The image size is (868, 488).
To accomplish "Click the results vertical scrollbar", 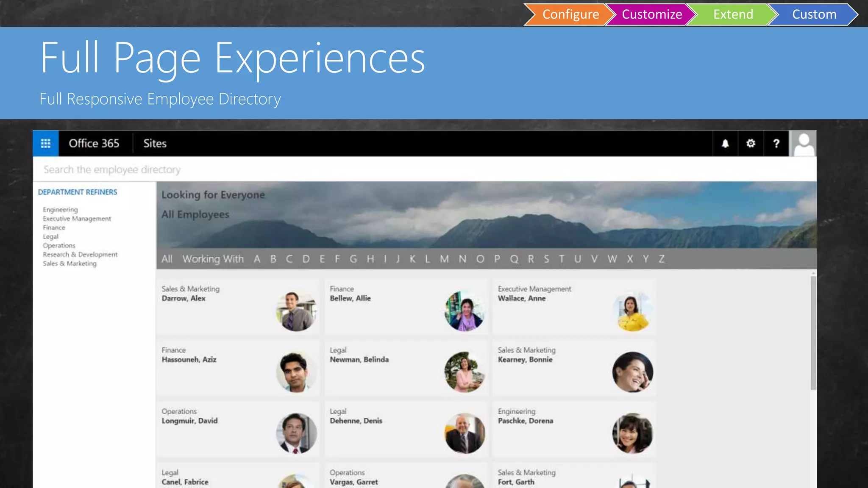I will (813, 333).
